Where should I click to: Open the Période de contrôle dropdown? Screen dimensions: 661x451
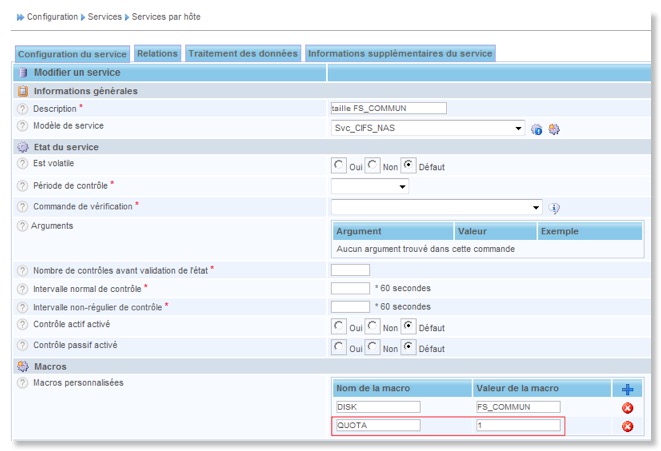tap(369, 187)
